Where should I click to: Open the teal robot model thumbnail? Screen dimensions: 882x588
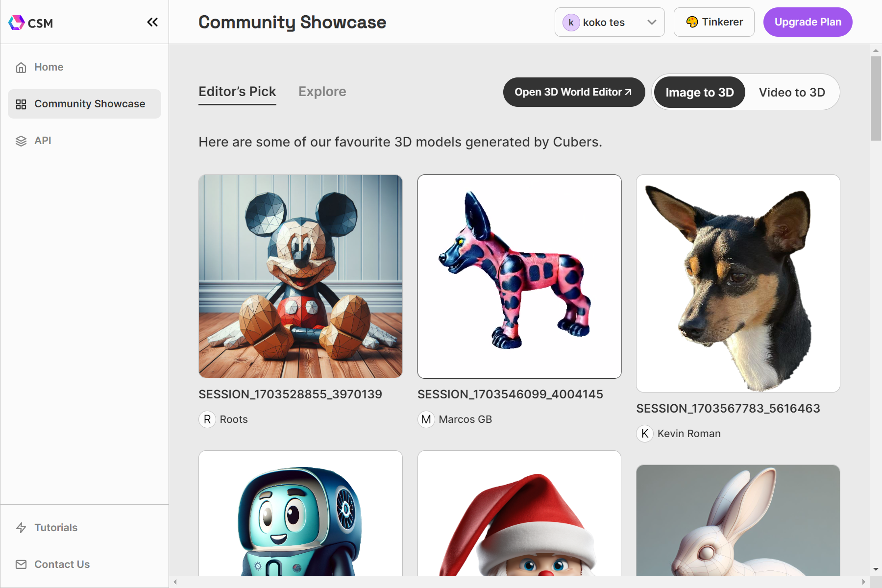point(300,513)
